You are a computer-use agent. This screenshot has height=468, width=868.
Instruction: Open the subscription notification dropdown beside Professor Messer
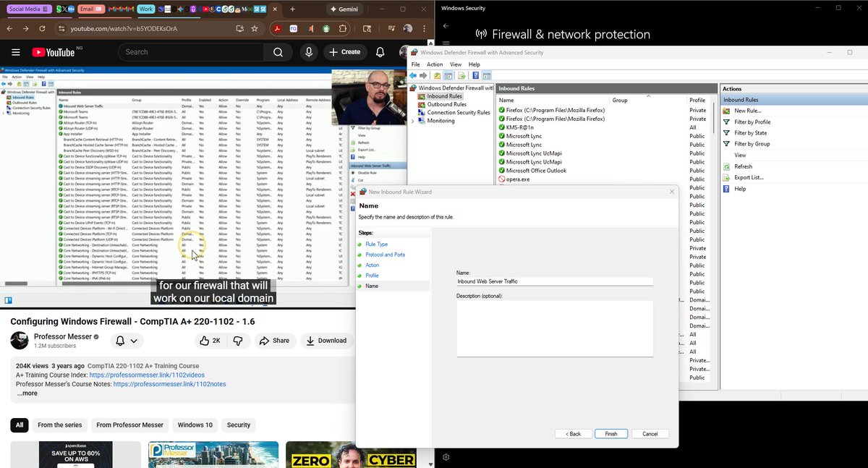click(127, 341)
